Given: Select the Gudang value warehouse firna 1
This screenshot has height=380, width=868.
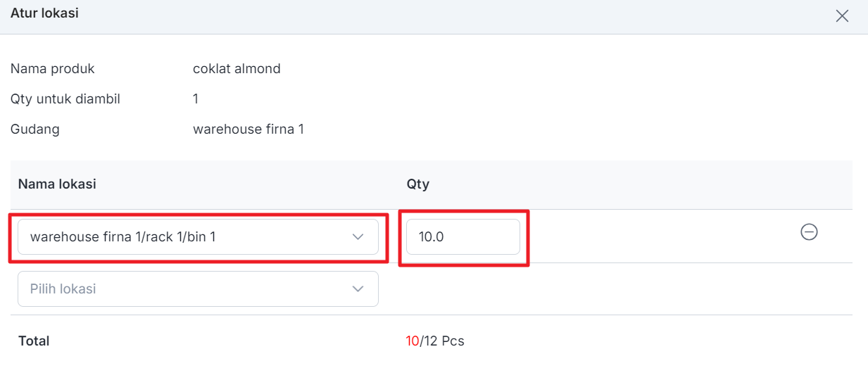Looking at the screenshot, I should click(x=249, y=129).
